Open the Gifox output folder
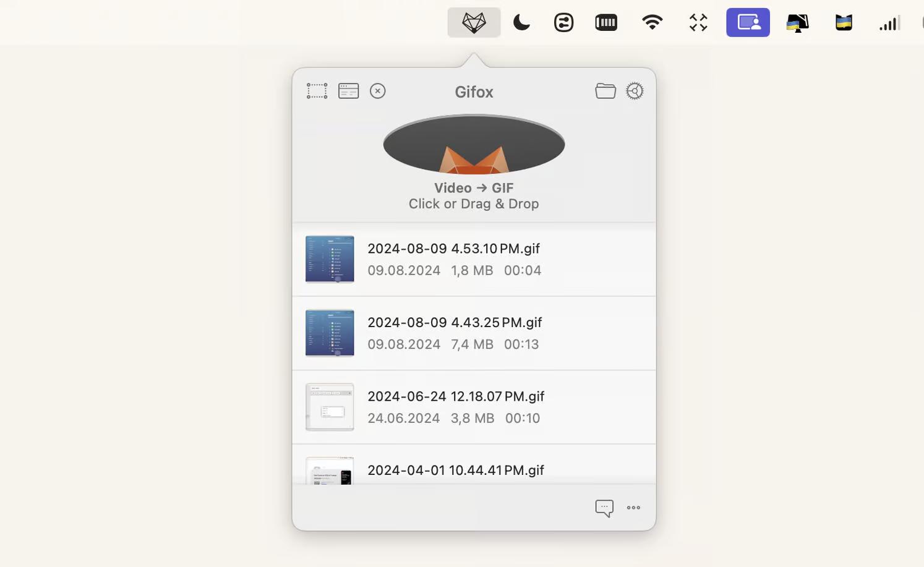Viewport: 924px width, 567px height. point(605,92)
